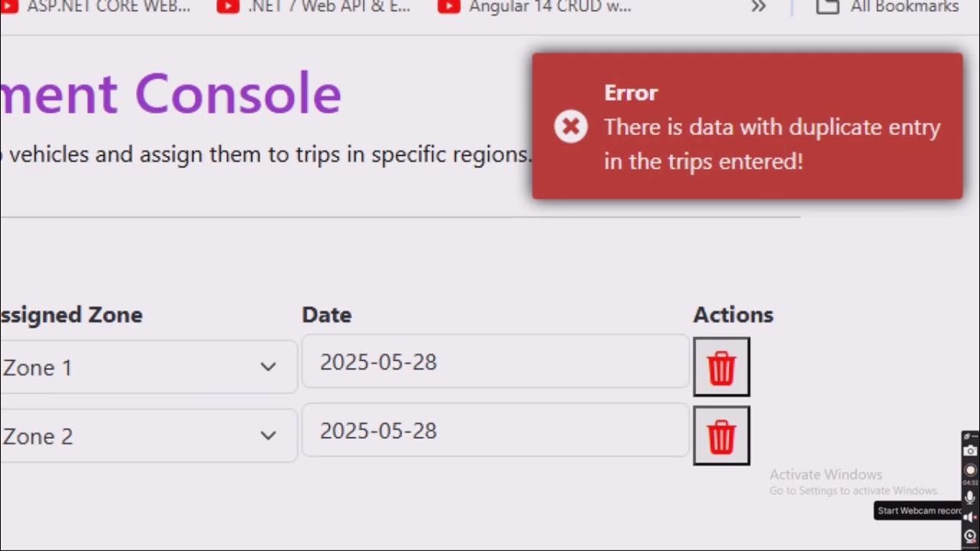Viewport: 980px width, 551px height.
Task: Expand the Zone 1 assigned zone dropdown
Action: pyautogui.click(x=267, y=367)
